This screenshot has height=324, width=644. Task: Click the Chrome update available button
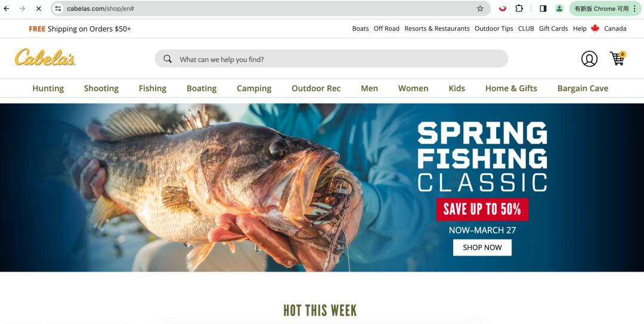(605, 8)
